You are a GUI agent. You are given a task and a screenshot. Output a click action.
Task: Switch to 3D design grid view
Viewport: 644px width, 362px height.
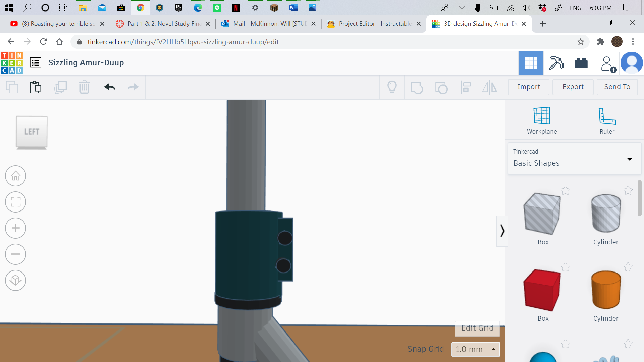point(531,63)
